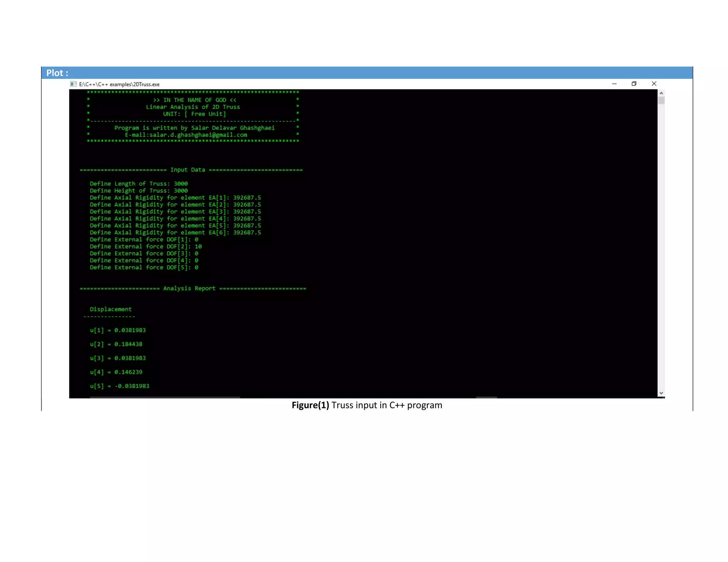Click the u[1] = 0.0381983 result

click(x=118, y=330)
